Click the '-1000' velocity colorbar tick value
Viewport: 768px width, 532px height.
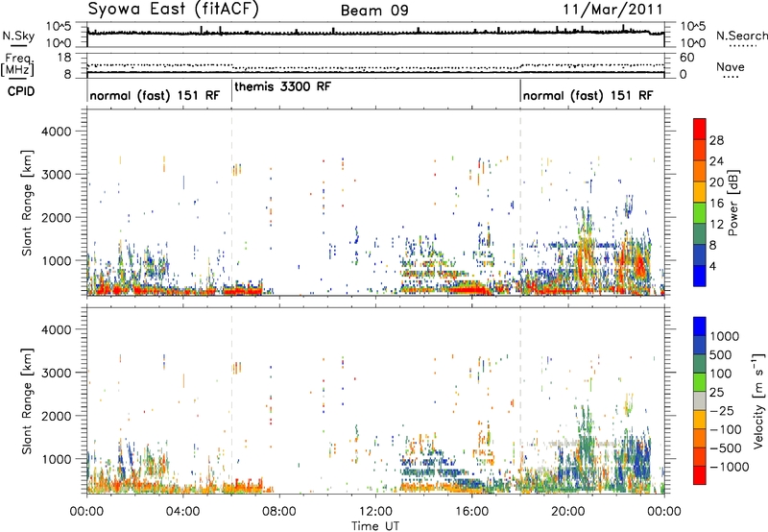[730, 467]
